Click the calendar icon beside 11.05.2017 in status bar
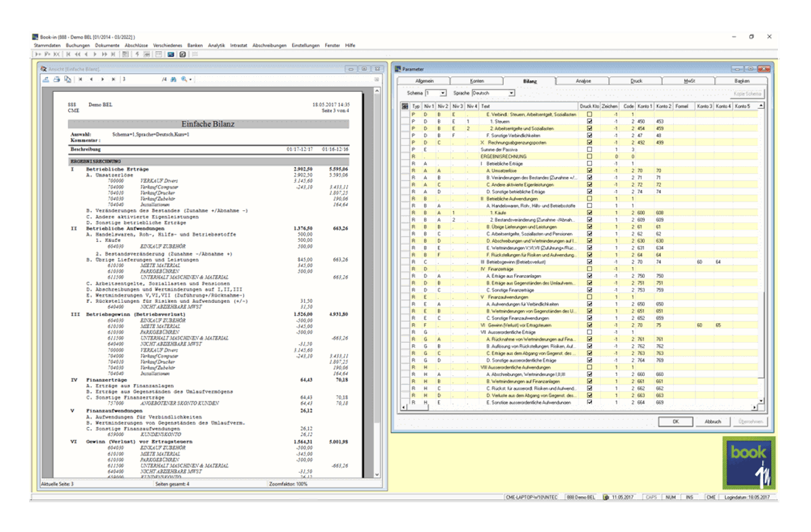 [606, 498]
